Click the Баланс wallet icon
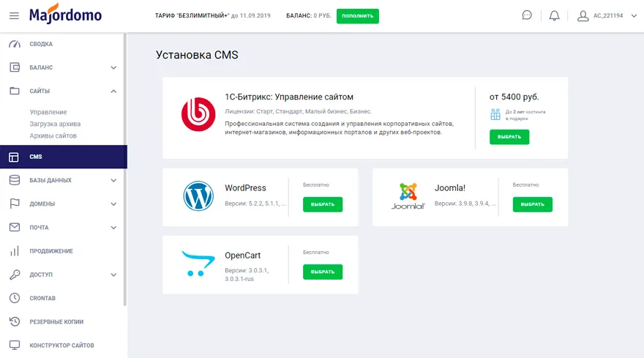This screenshot has height=358, width=644. [x=15, y=67]
